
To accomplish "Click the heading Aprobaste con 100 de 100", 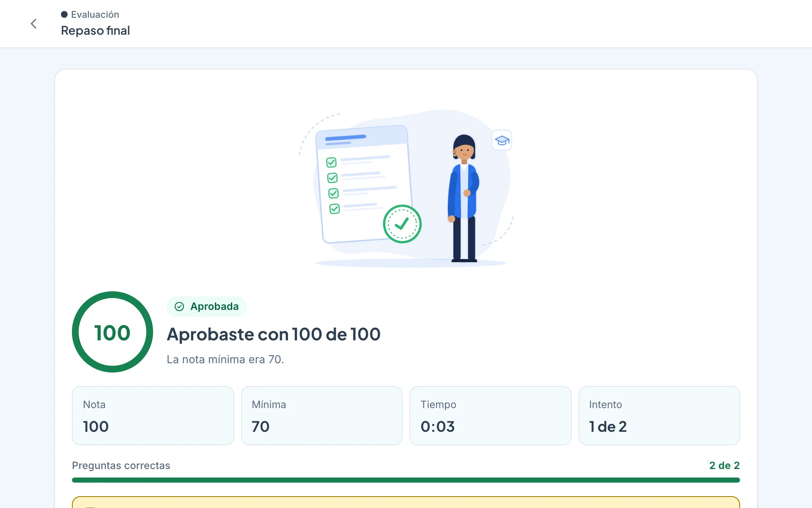I will click(274, 334).
